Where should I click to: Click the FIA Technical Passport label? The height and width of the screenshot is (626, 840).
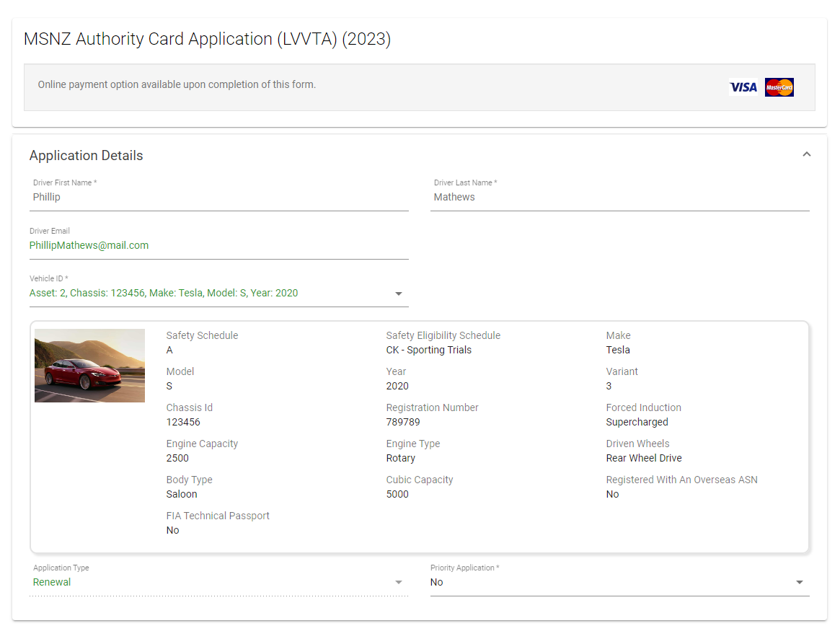tap(218, 516)
